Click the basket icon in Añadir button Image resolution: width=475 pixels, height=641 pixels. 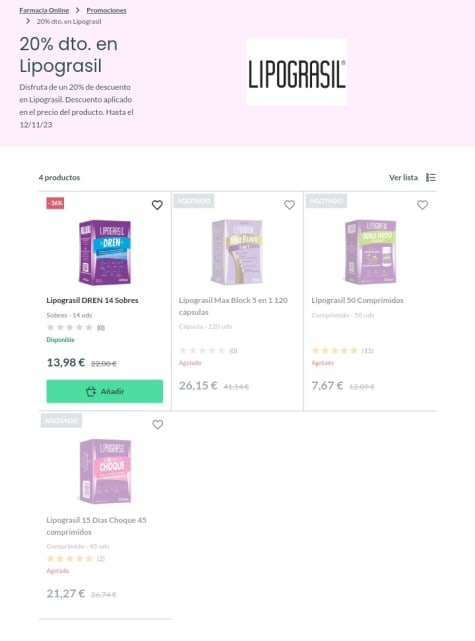pos(91,391)
